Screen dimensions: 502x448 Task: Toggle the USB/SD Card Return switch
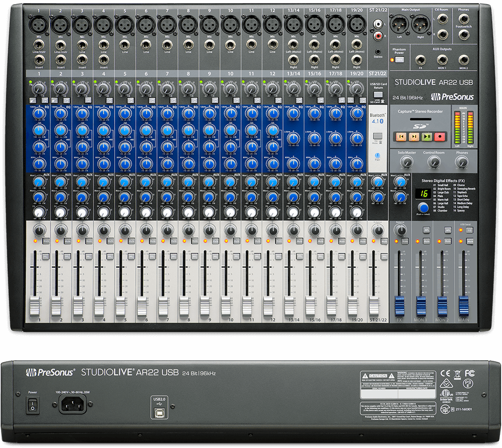377,94
